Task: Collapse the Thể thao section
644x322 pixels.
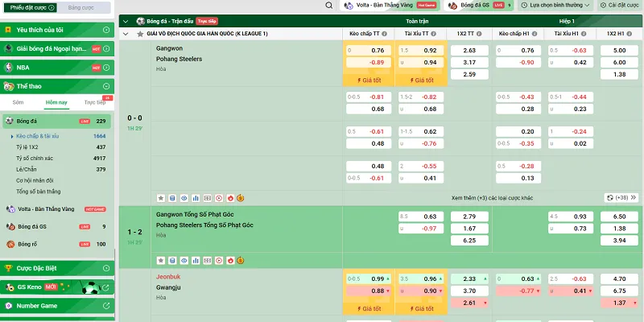Action: pyautogui.click(x=107, y=86)
